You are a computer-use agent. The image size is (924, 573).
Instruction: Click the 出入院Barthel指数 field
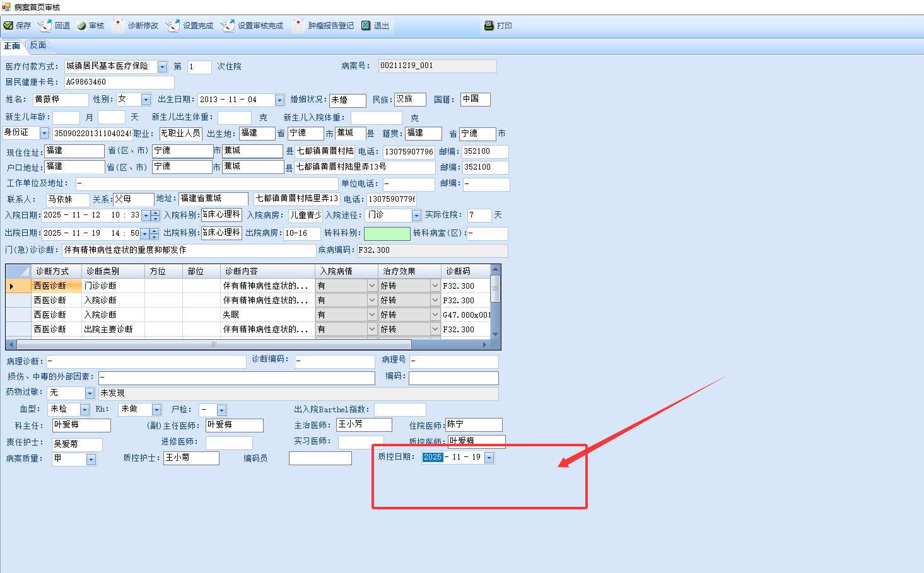(400, 410)
